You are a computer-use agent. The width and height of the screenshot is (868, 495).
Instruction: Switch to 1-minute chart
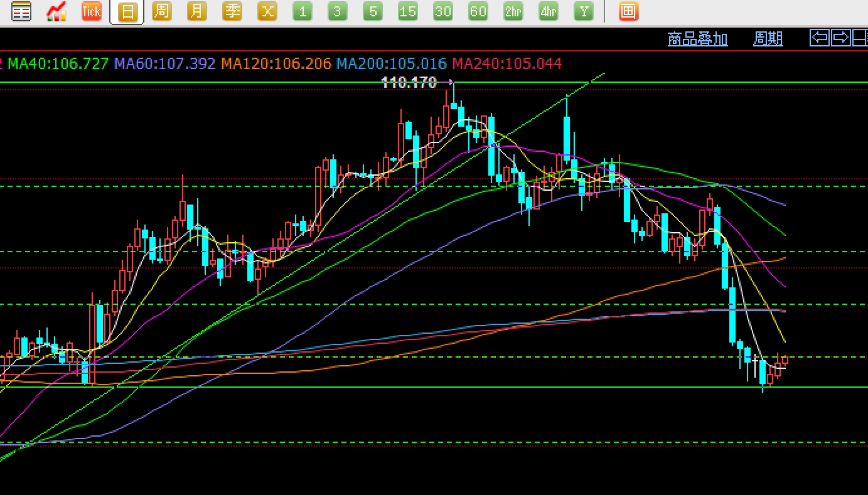(x=303, y=11)
